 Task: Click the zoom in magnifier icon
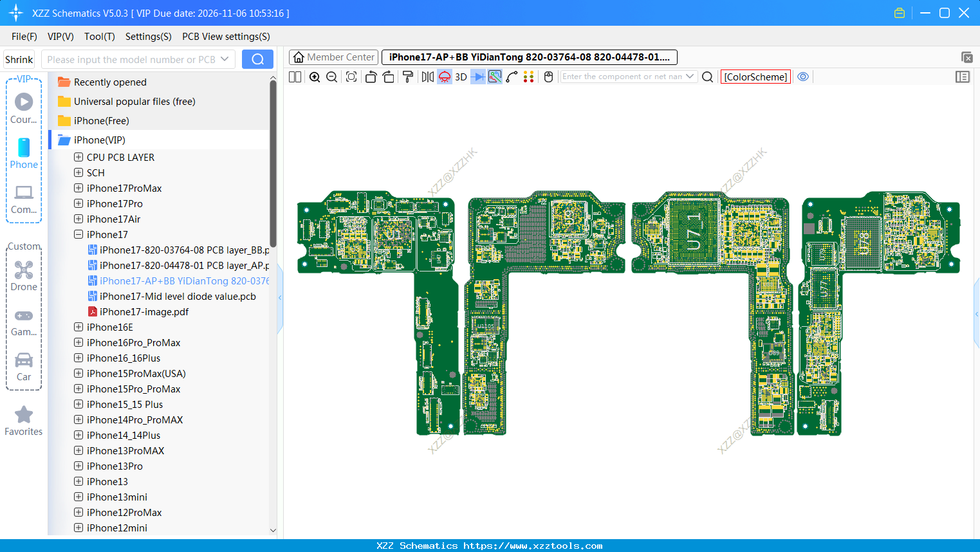point(315,77)
